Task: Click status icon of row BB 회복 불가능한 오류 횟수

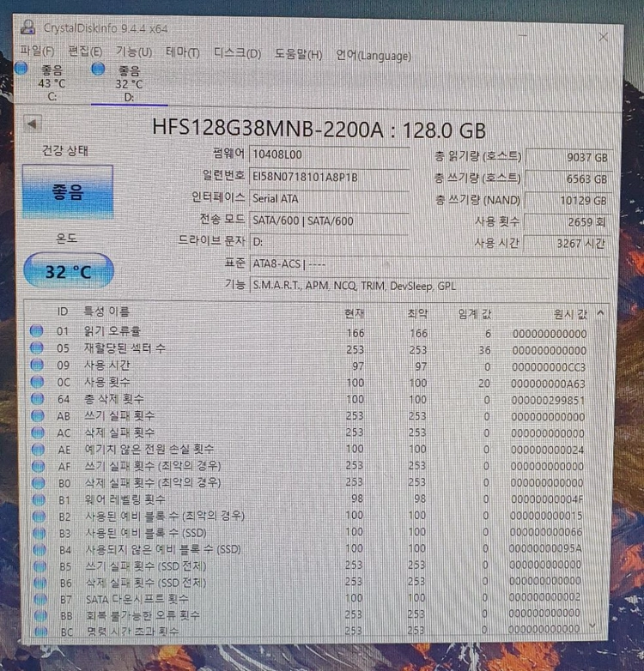Action: [x=40, y=615]
